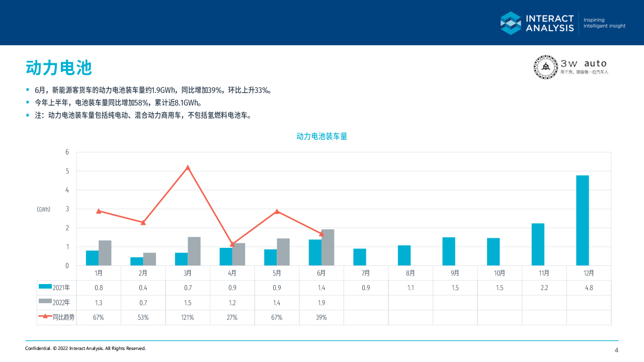Click the Interact Analysis hexagon logo icon
The height and width of the screenshot is (362, 644).
[511, 23]
